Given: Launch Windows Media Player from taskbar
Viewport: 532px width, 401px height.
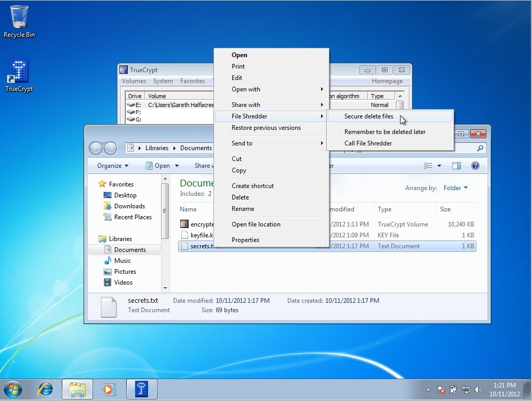Looking at the screenshot, I should point(109,389).
